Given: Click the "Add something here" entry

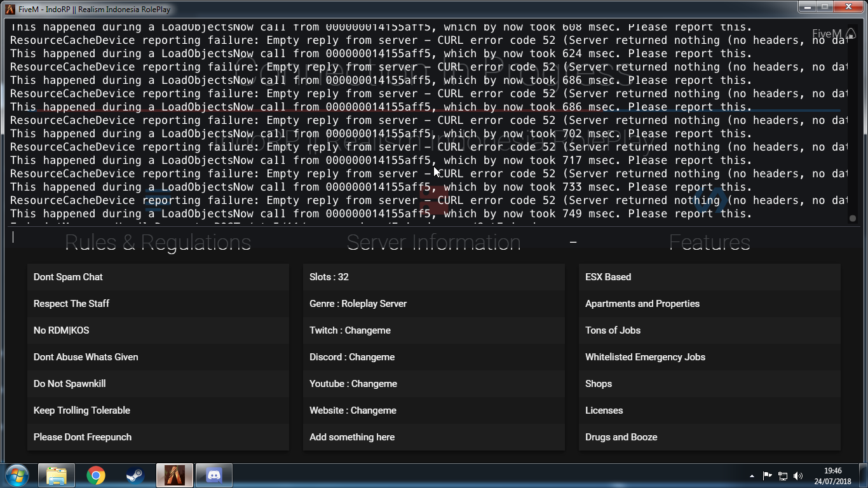Looking at the screenshot, I should point(434,437).
